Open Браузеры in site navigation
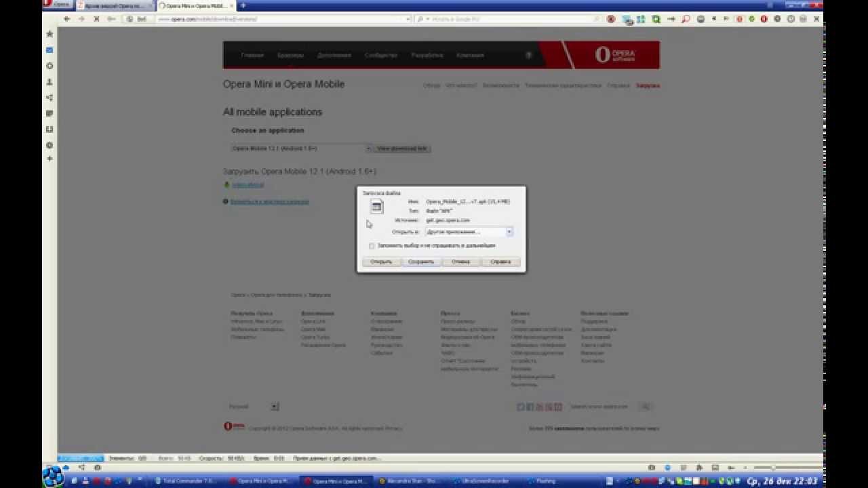Viewport: 868px width, 488px height. 290,55
